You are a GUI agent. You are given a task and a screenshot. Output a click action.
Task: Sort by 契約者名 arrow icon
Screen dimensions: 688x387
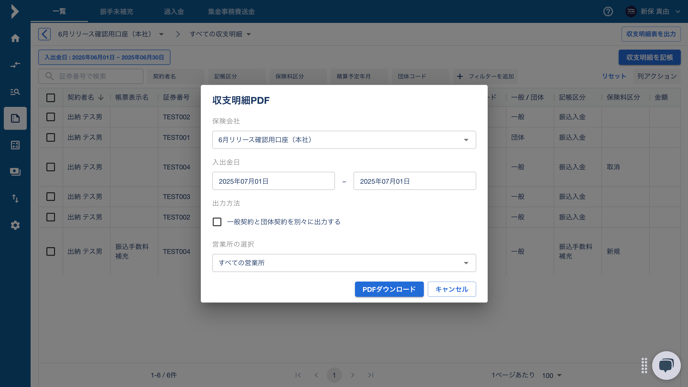point(101,97)
